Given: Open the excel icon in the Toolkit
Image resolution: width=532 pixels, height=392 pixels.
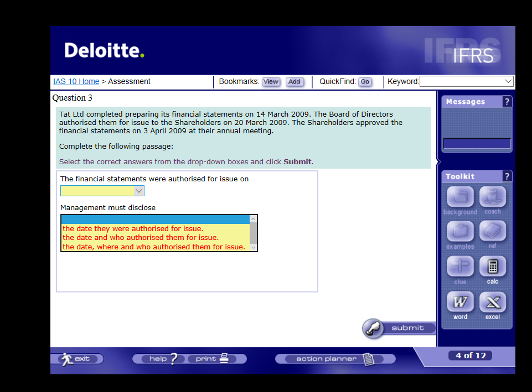Looking at the screenshot, I should [x=492, y=302].
